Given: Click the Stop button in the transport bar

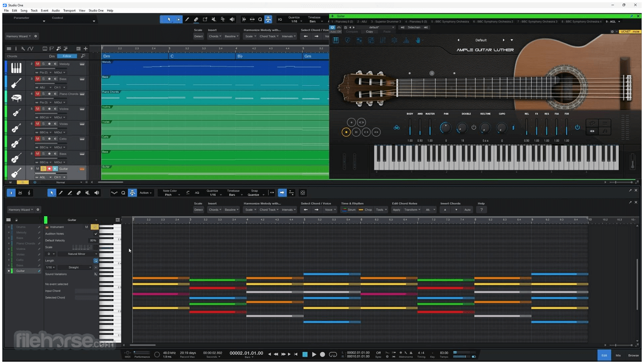Looking at the screenshot, I should click(305, 354).
